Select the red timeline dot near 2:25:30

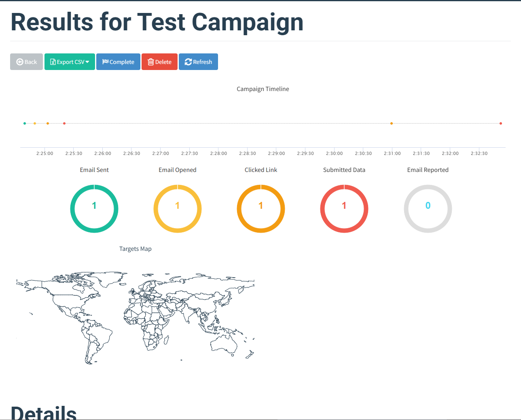click(64, 123)
